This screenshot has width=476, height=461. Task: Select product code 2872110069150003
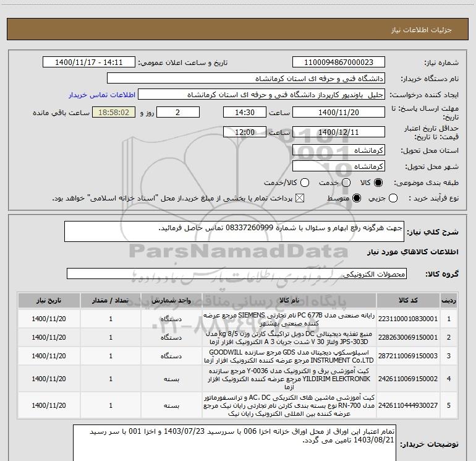point(408,356)
